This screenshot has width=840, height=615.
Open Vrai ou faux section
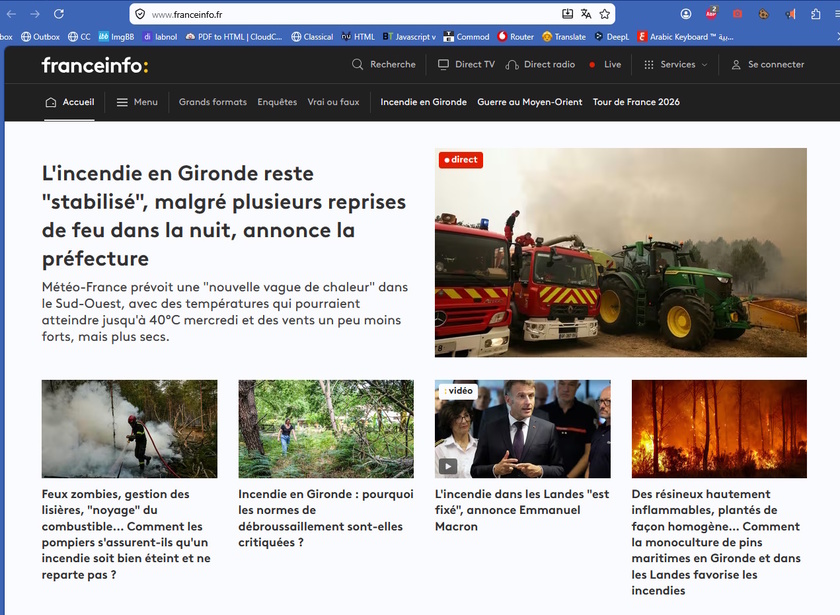tap(333, 102)
